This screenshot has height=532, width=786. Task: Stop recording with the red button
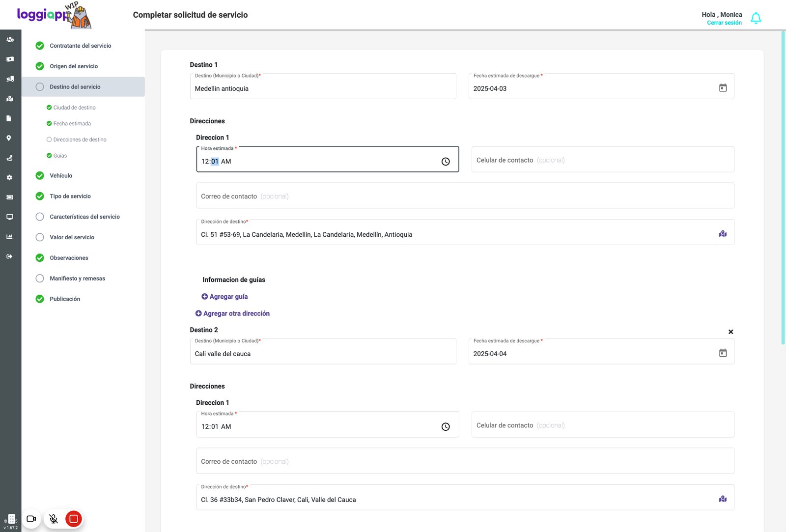[x=74, y=519]
